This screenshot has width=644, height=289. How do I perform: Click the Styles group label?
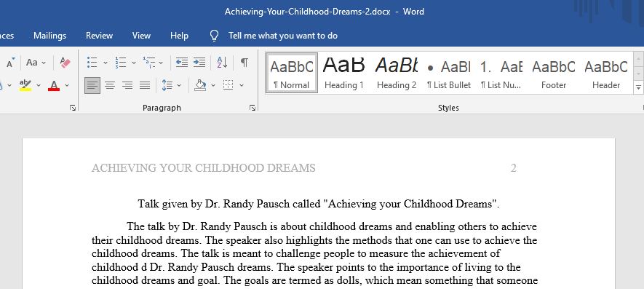448,108
